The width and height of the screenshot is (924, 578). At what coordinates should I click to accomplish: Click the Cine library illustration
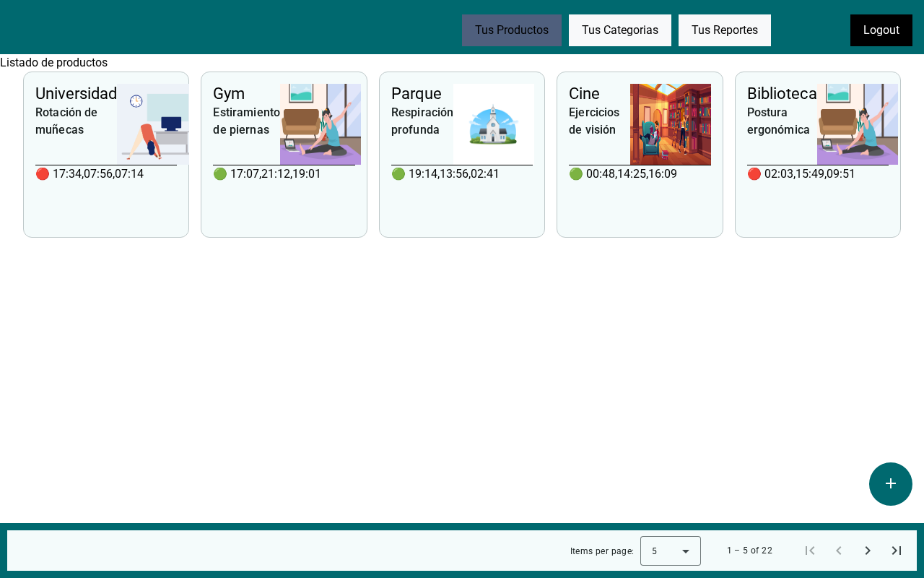pyautogui.click(x=671, y=124)
